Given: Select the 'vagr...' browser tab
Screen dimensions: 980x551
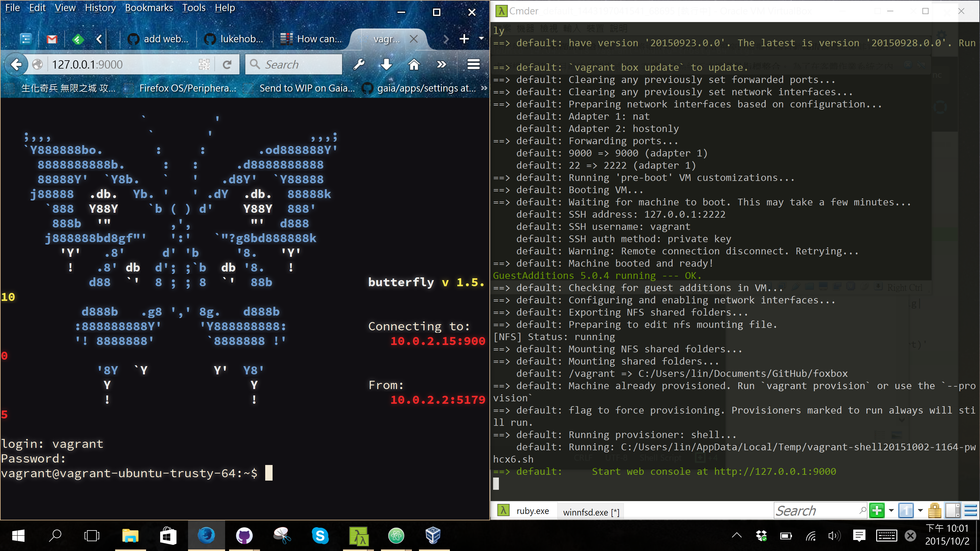Looking at the screenshot, I should coord(387,38).
